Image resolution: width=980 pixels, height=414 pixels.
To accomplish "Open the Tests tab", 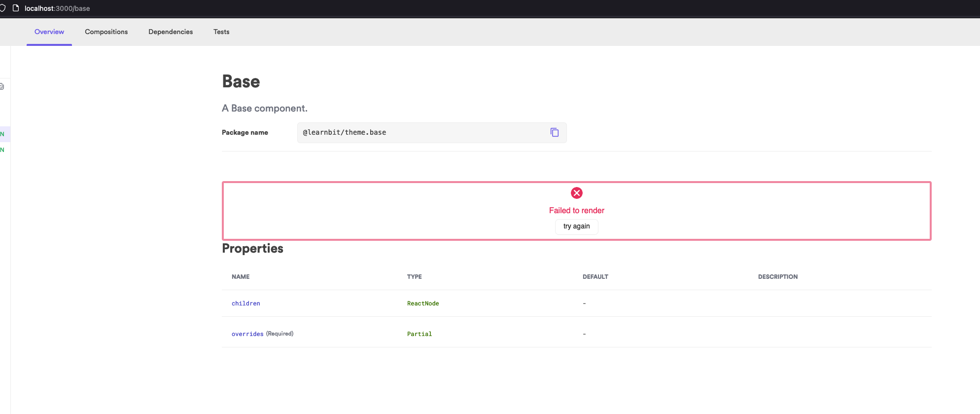I will tap(221, 32).
